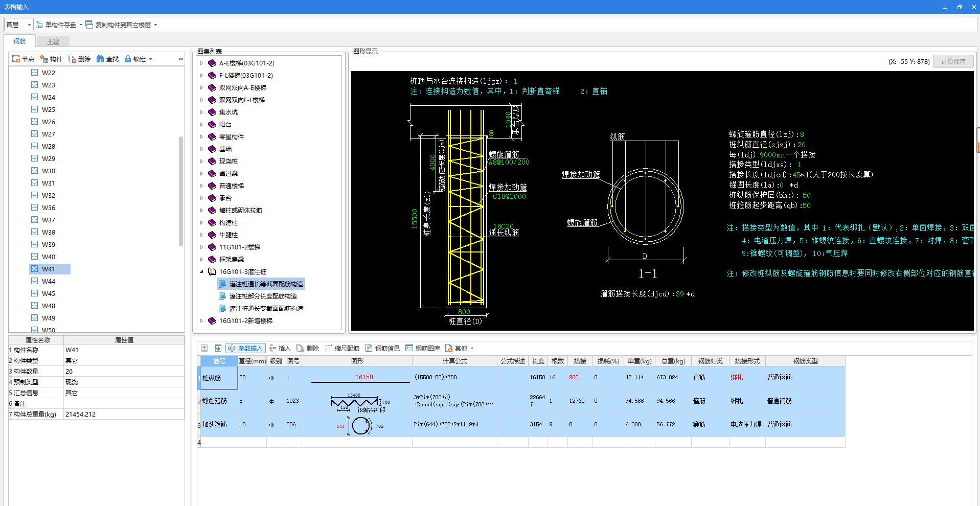
Task: Switch to the 钢筋 tab
Action: point(19,41)
